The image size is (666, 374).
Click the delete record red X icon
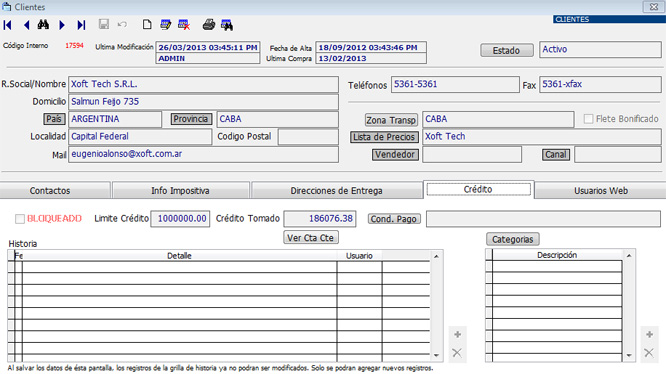tap(184, 25)
